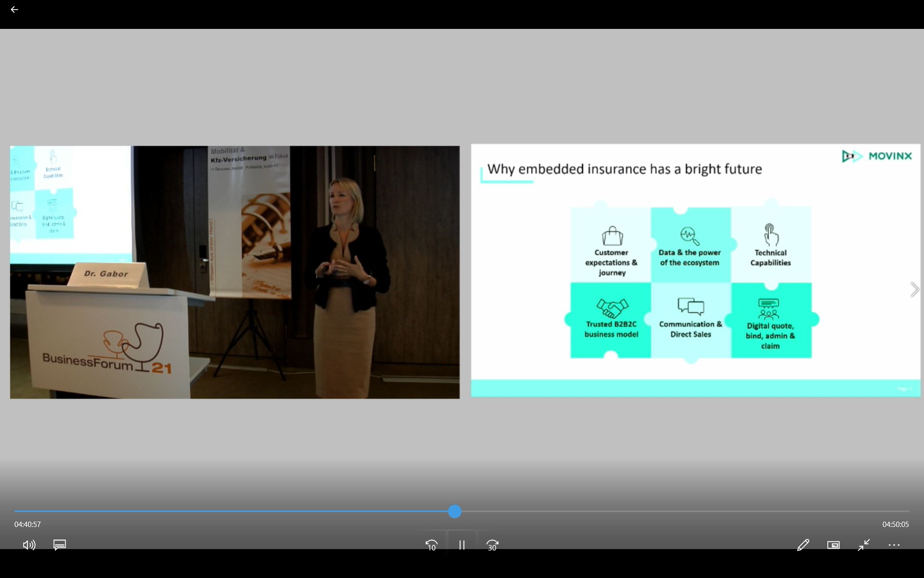Go back using the top-left arrow

14,10
